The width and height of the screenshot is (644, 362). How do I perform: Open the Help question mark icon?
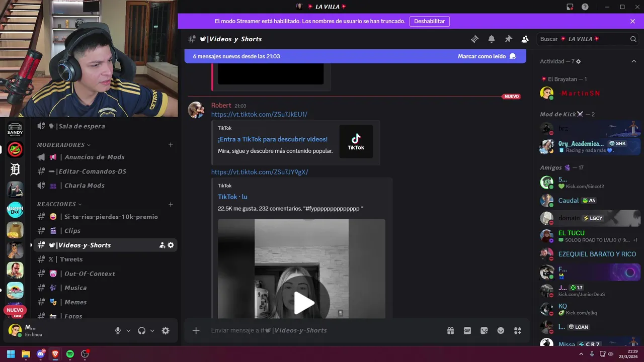click(585, 7)
